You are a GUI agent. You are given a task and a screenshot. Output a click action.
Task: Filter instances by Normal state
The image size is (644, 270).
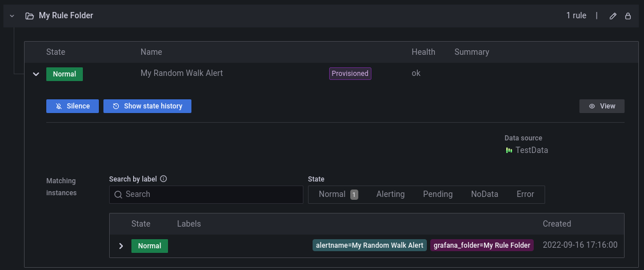[338, 194]
